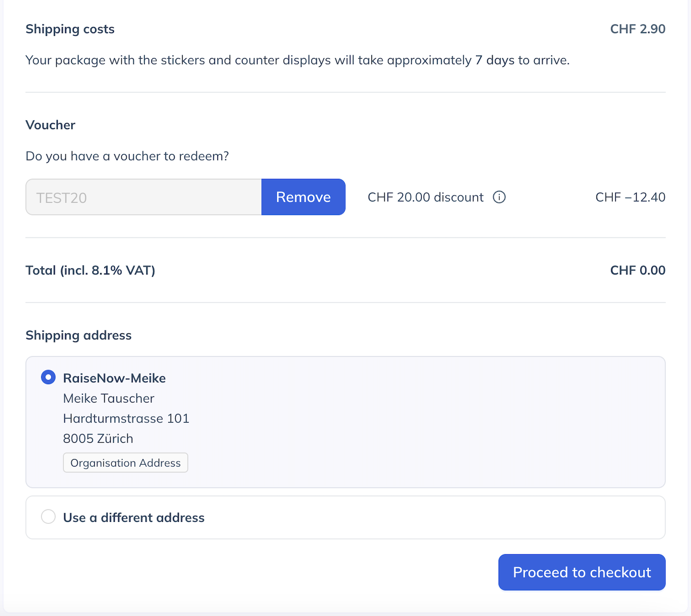This screenshot has width=691, height=616.
Task: Click the Shipping costs heading
Action: click(70, 29)
